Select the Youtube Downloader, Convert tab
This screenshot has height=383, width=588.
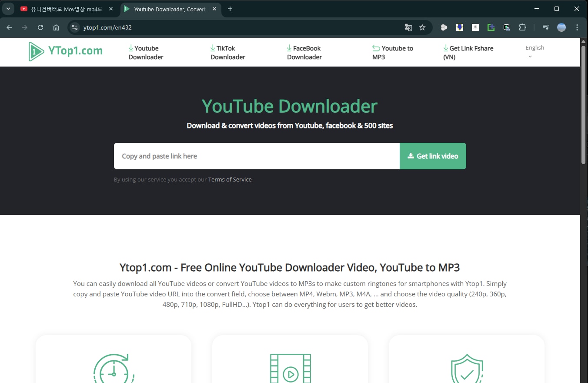(170, 9)
